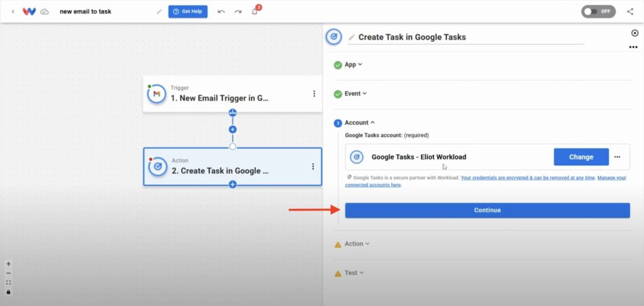Click the Test warning triangle icon
This screenshot has width=644, height=306.
click(x=338, y=273)
